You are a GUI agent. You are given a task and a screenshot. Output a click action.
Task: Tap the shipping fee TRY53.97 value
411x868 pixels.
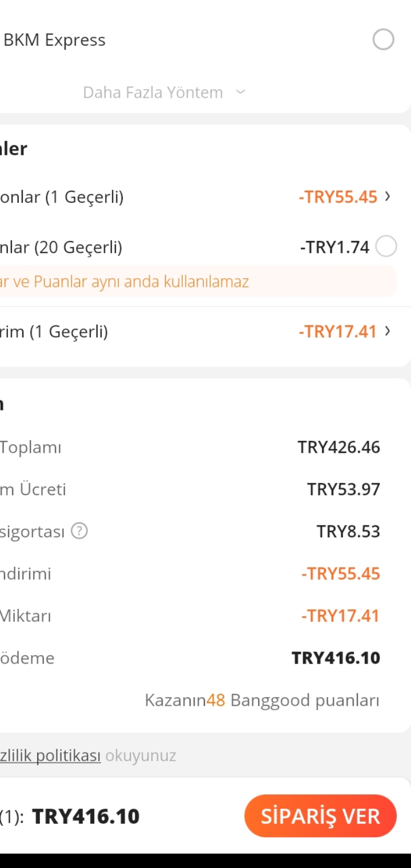pyautogui.click(x=343, y=490)
